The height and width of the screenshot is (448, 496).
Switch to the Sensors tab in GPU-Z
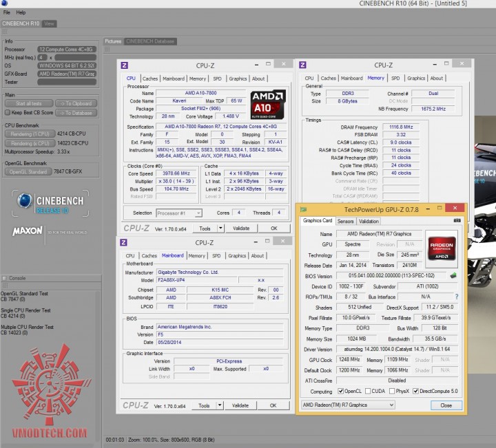(345, 221)
